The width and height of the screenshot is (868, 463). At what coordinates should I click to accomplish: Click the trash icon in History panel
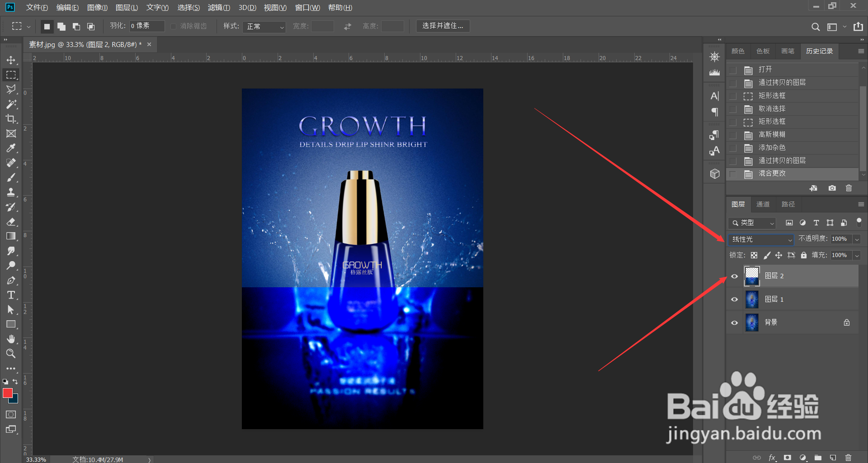click(x=849, y=188)
